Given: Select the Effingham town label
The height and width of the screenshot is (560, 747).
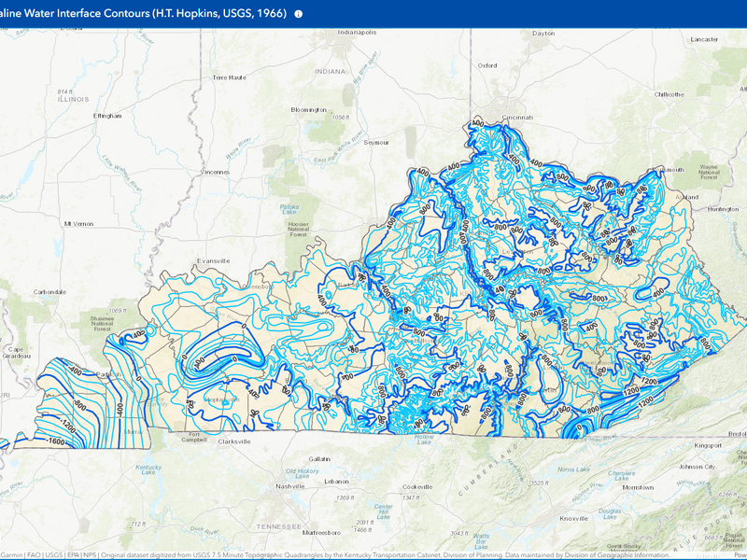Looking at the screenshot, I should point(107,116).
